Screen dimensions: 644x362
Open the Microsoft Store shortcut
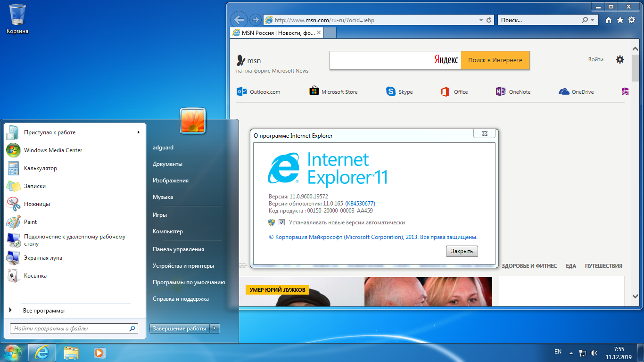(333, 92)
